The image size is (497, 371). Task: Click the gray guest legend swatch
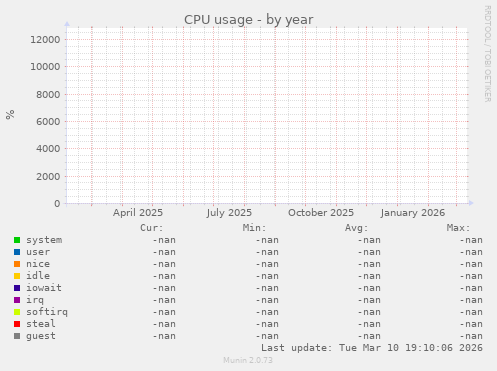coord(17,336)
